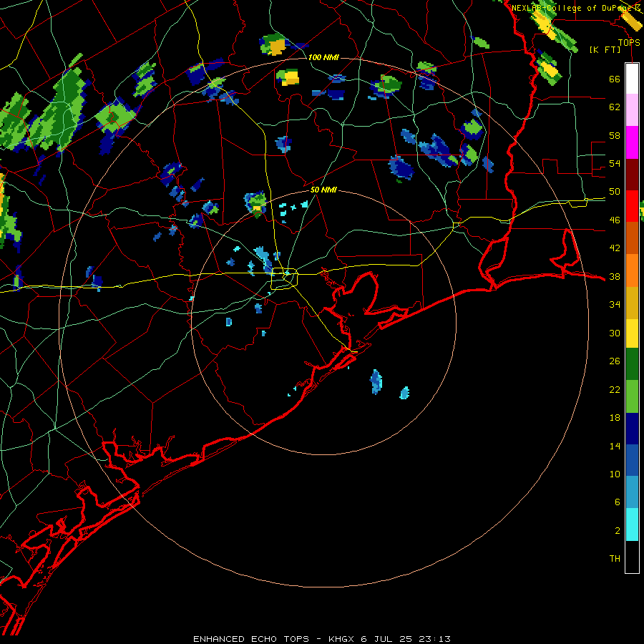Image resolution: width=644 pixels, height=644 pixels.
Task: Click the burnt orange legend color band
Action: pos(632,238)
